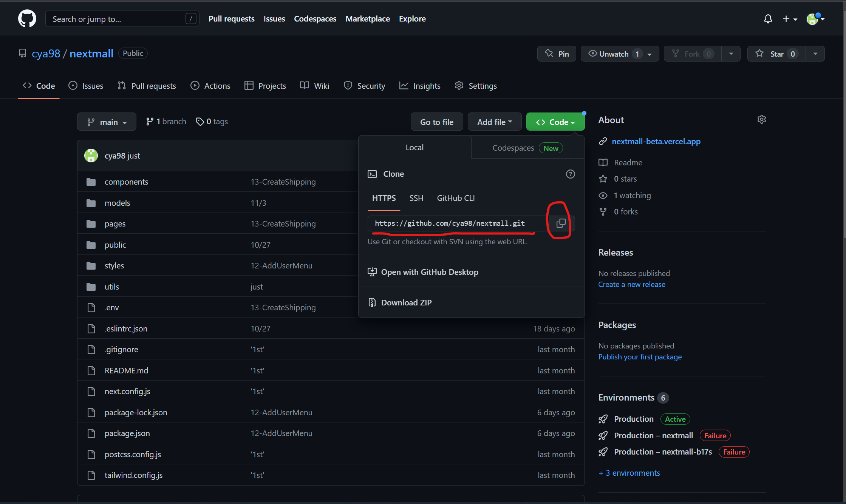846x504 pixels.
Task: Switch the clone protocol to SSH
Action: 416,198
